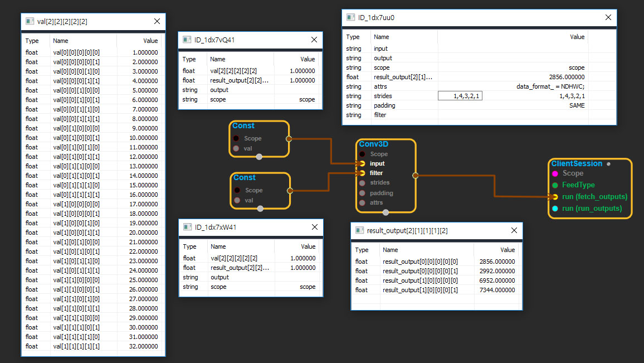Close the val[2][2][2][2][2] watch window
This screenshot has height=363, width=644.
pos(157,22)
